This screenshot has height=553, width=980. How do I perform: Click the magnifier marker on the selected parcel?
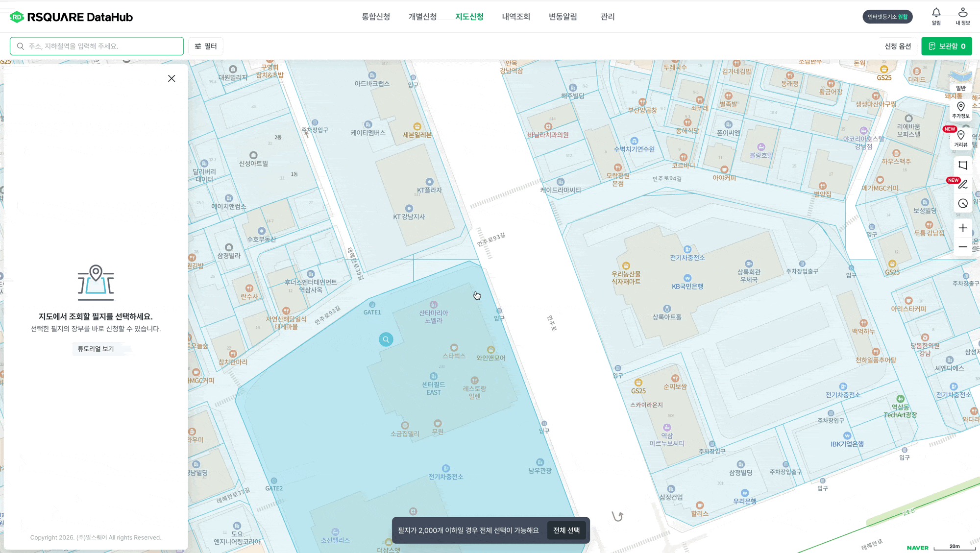pyautogui.click(x=386, y=339)
